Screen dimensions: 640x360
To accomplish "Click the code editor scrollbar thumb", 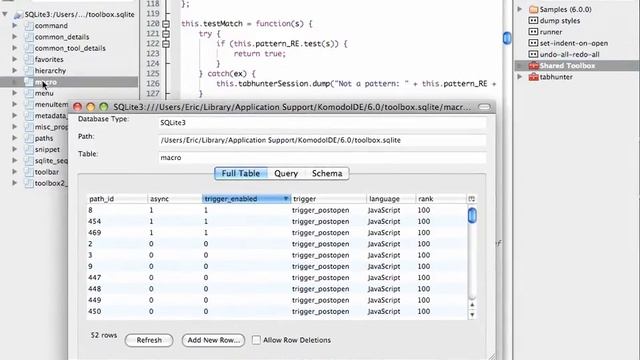I will point(507,38).
